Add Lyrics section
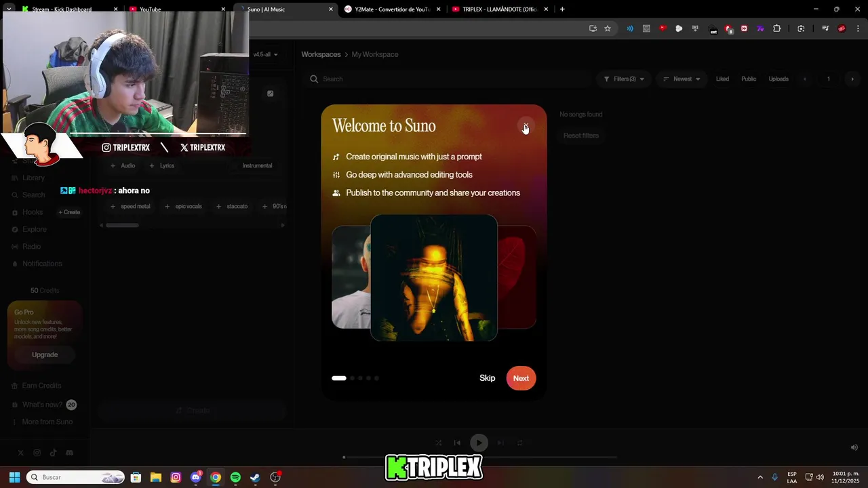 [x=162, y=165]
